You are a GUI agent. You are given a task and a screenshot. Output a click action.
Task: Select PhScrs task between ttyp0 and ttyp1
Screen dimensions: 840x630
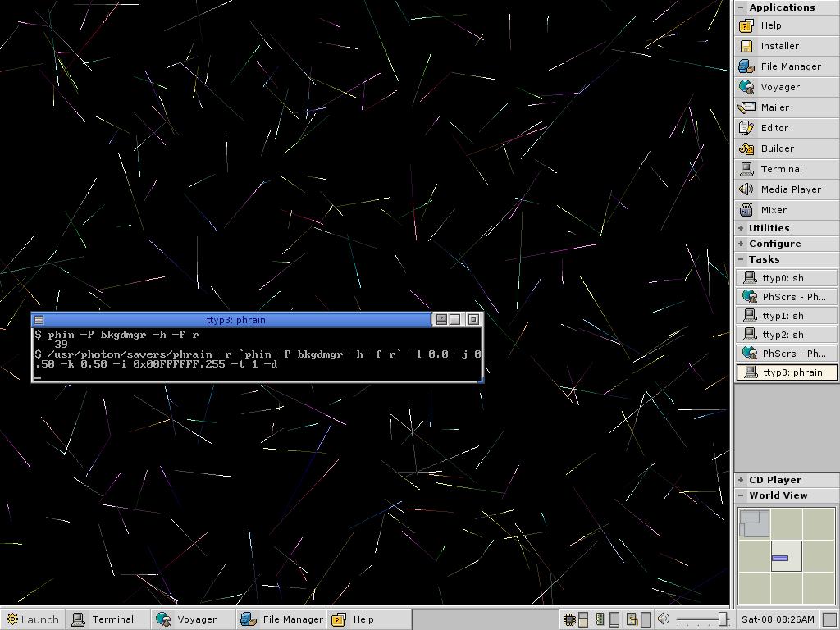click(x=787, y=297)
